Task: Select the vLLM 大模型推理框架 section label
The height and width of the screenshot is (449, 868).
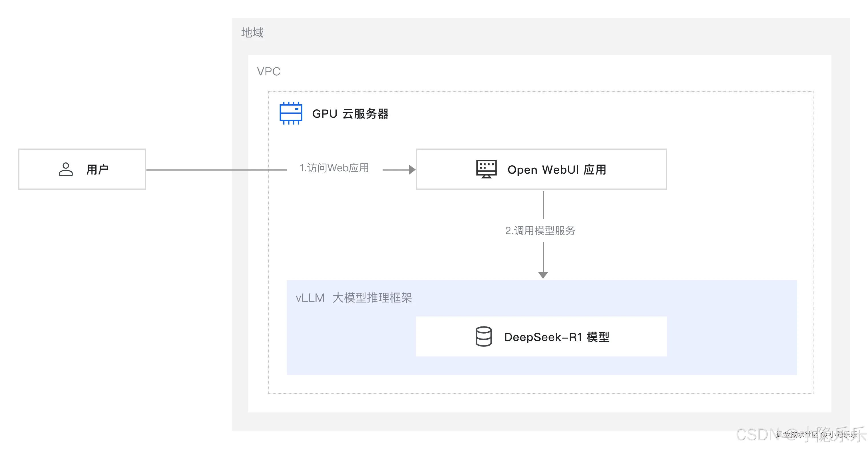Action: click(x=354, y=298)
